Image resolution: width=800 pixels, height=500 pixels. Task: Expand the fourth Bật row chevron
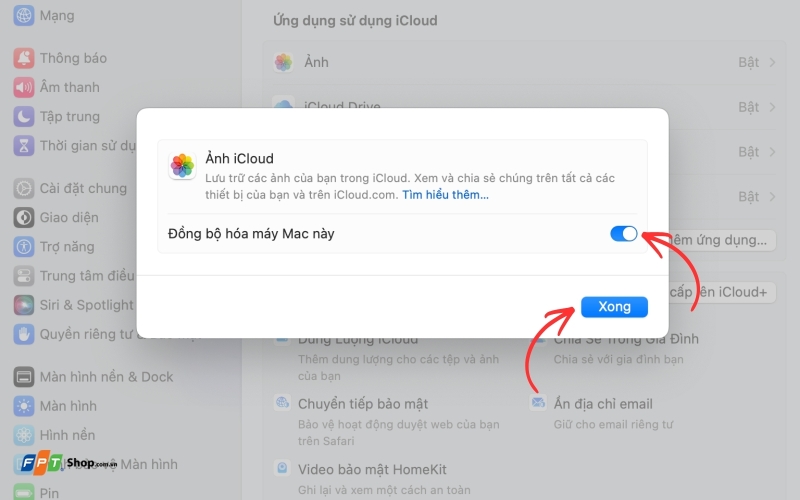pos(772,196)
